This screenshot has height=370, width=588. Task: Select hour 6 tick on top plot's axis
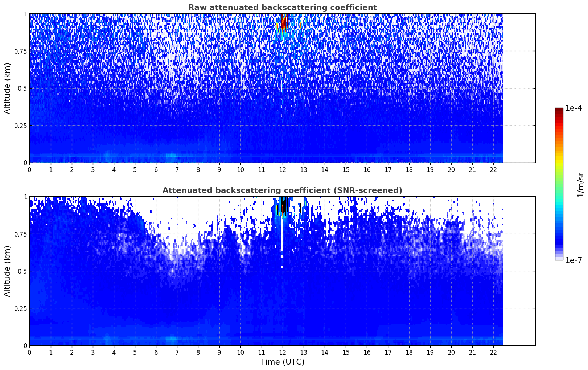[x=156, y=169]
